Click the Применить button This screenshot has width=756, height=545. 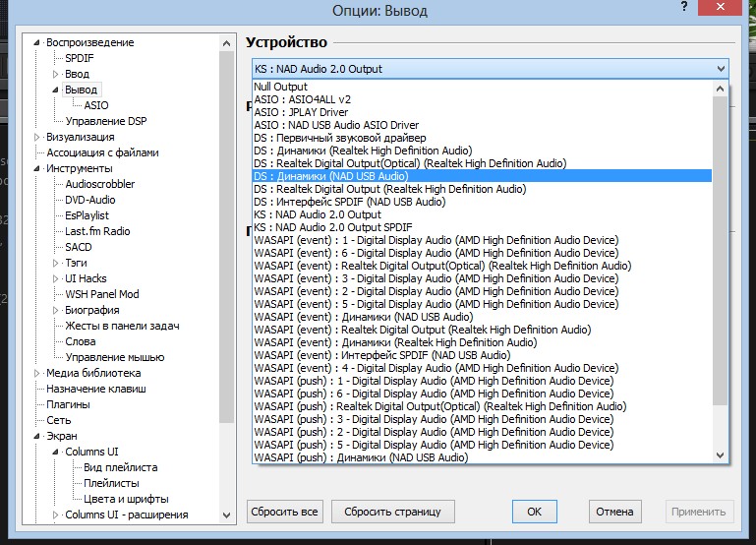[x=699, y=512]
